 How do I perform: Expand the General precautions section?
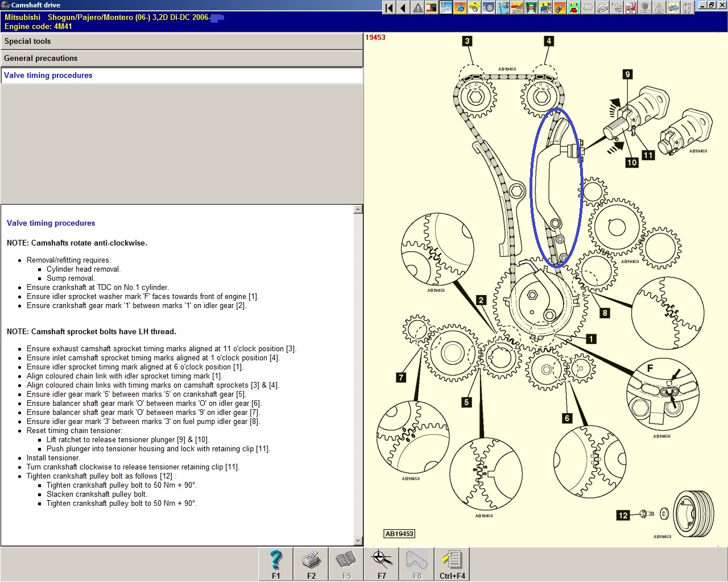pyautogui.click(x=181, y=59)
